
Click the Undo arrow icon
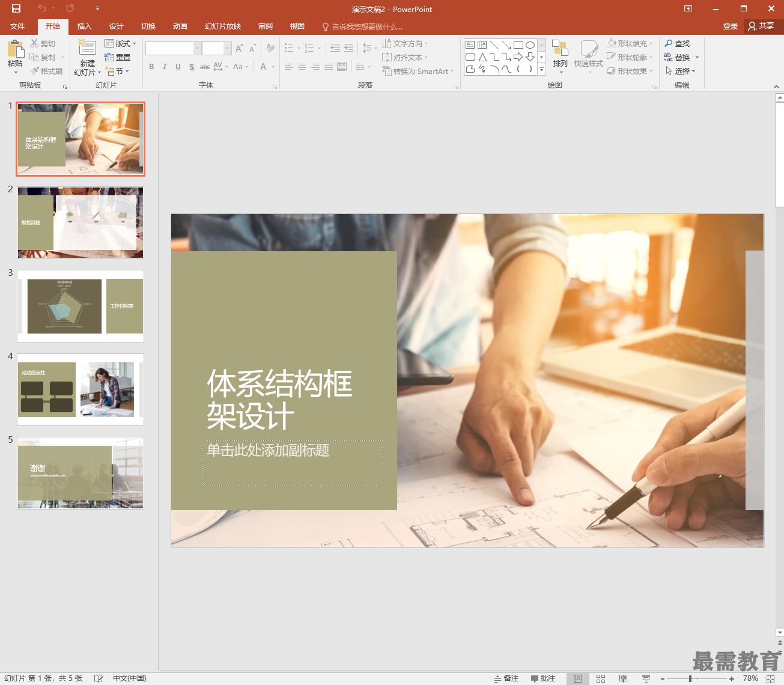coord(42,8)
